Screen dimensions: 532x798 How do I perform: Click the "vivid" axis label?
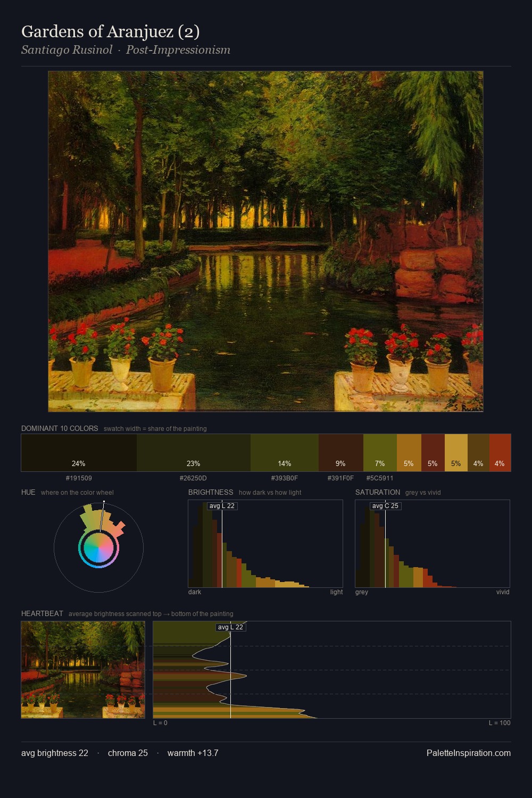503,592
